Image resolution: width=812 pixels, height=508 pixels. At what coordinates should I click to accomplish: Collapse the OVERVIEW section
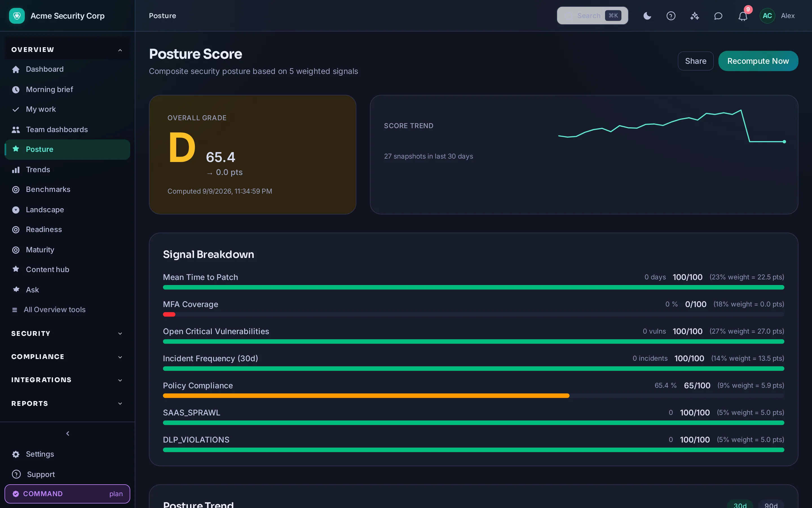coord(67,50)
